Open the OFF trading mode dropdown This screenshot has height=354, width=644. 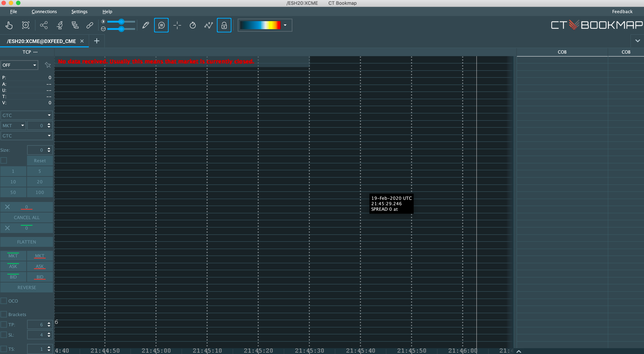(x=19, y=65)
